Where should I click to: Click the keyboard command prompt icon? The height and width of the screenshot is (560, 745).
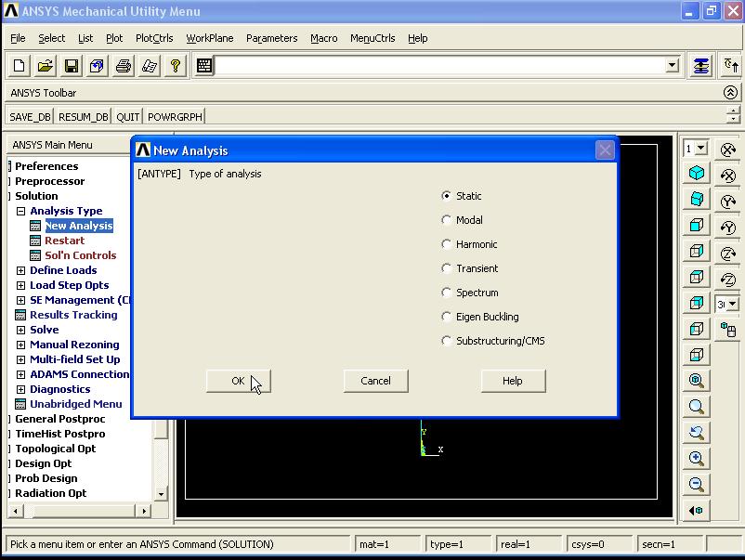pos(204,66)
